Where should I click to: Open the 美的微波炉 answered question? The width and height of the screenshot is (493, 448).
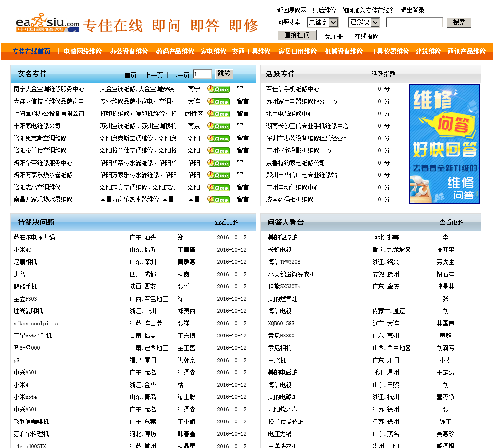[x=283, y=237]
